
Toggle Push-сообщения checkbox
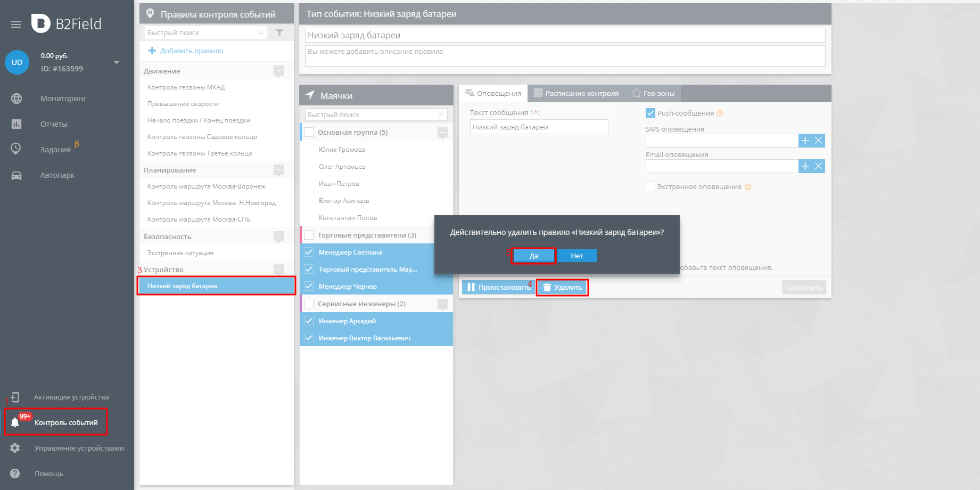click(650, 113)
